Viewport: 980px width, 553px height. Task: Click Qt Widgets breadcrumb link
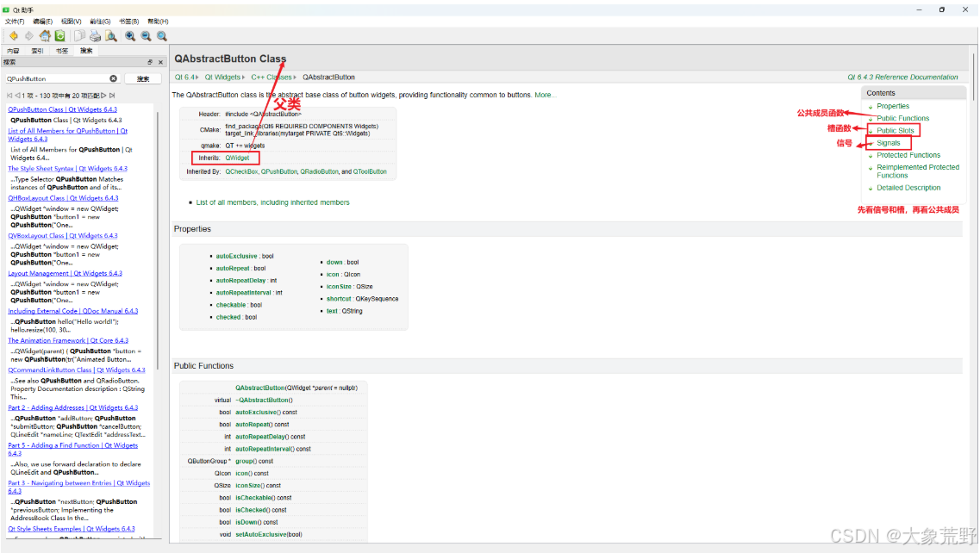coord(222,78)
